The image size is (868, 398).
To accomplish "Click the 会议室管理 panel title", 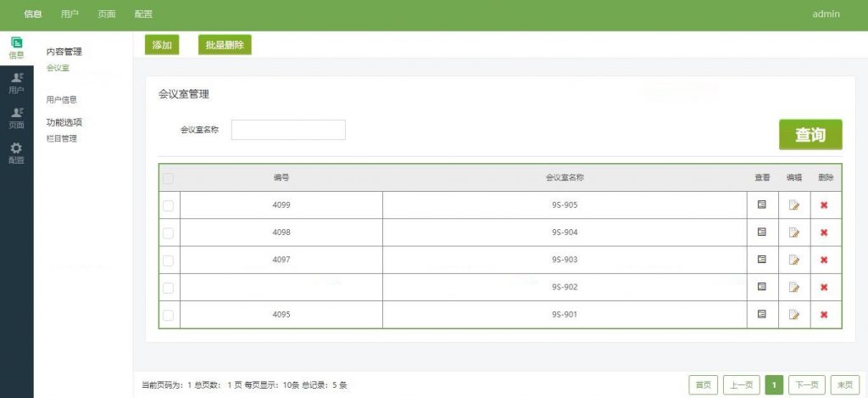I will (x=184, y=94).
